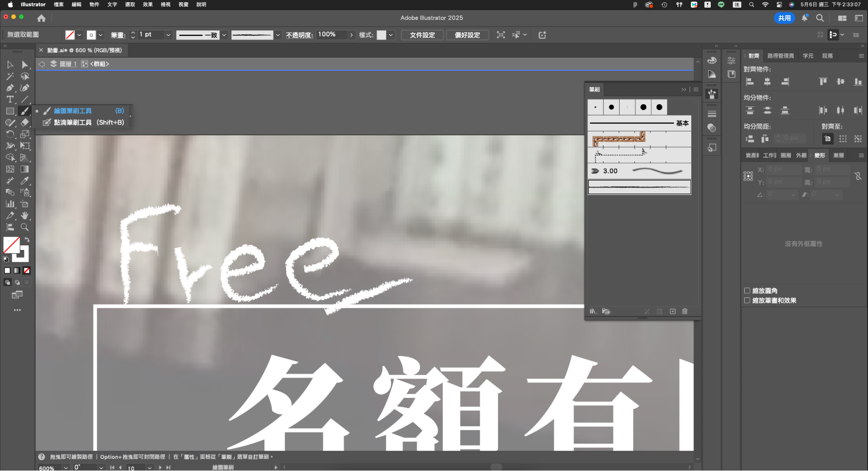The width and height of the screenshot is (868, 471).
Task: Enable the 縮放筆畫和效果 checkbox
Action: pos(747,300)
